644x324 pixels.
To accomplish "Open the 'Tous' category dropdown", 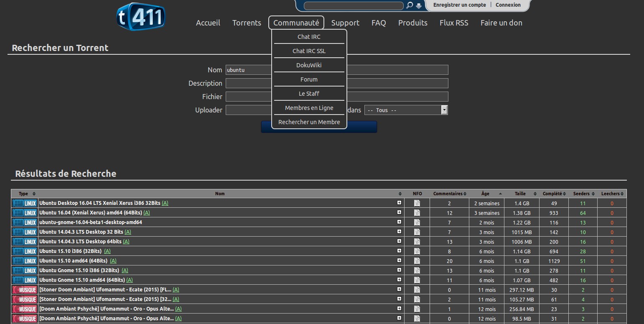I will coord(406,110).
